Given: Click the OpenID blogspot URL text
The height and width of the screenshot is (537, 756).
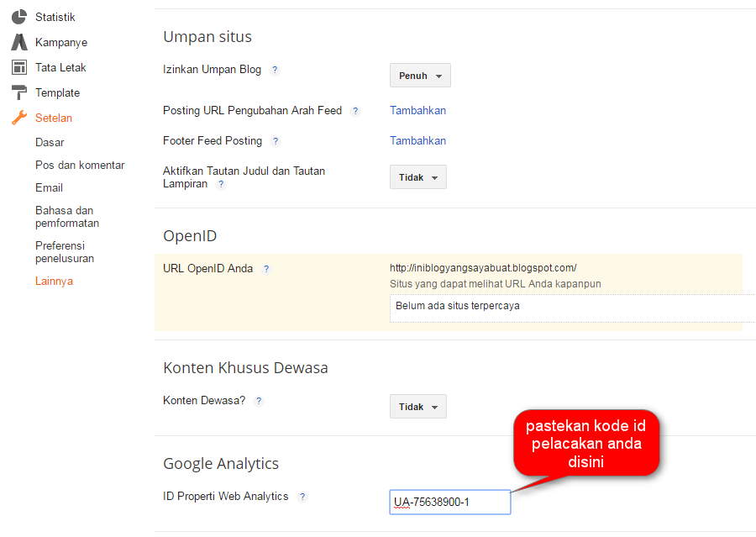Looking at the screenshot, I should 483,268.
